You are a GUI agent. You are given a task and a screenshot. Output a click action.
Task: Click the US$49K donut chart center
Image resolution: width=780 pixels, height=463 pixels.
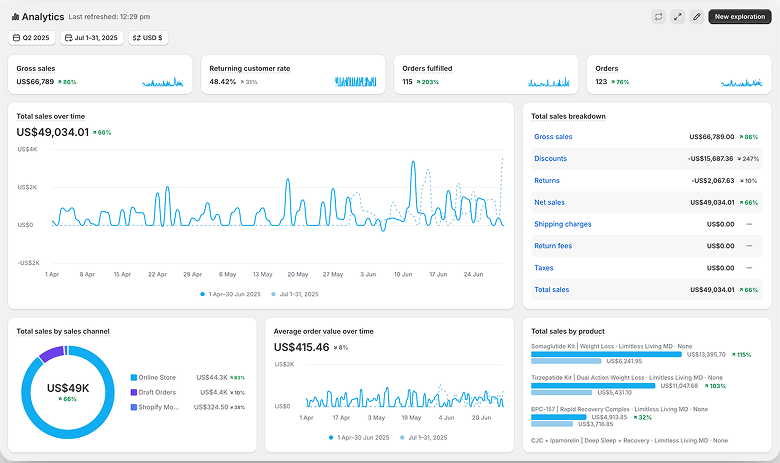[x=68, y=388]
